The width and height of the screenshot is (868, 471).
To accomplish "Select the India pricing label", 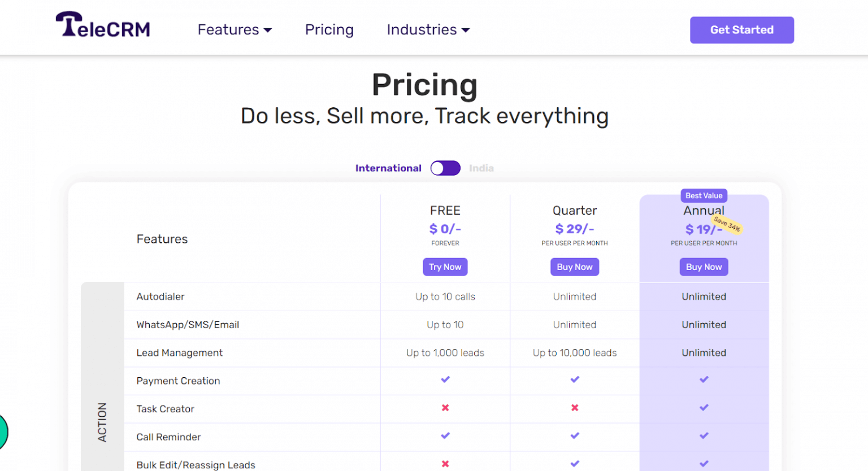I will pos(481,168).
